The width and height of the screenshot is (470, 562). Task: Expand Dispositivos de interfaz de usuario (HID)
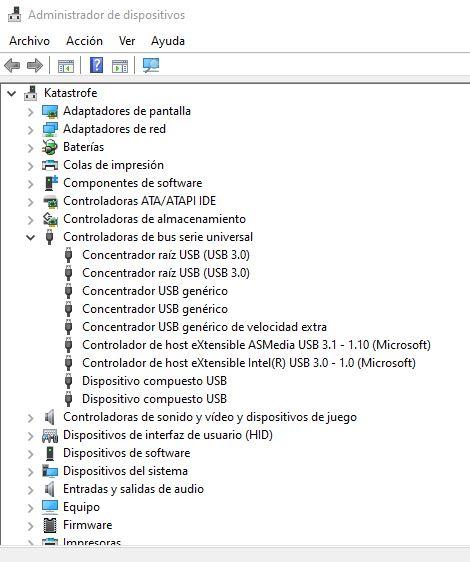click(30, 436)
